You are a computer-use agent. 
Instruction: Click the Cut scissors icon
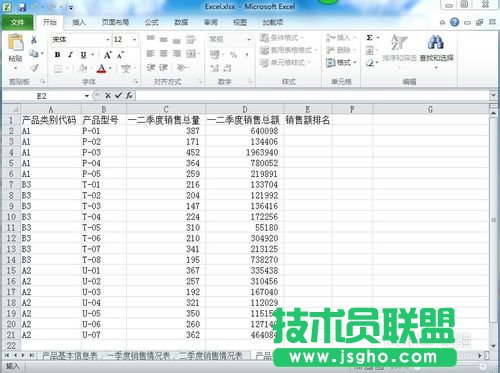[34, 40]
